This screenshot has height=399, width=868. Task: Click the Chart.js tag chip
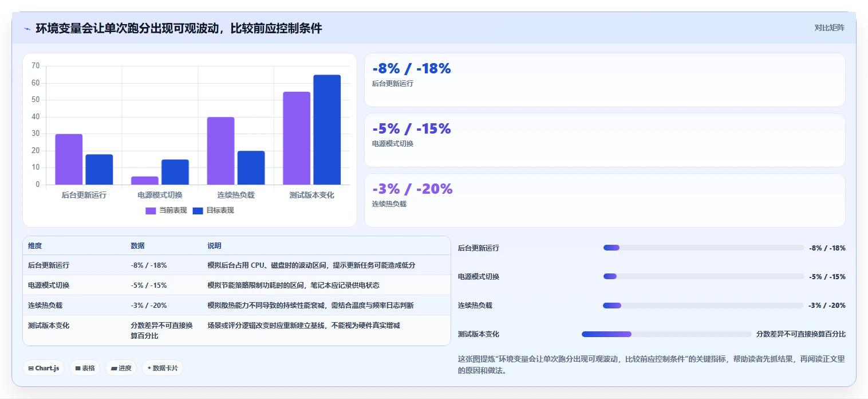44,368
